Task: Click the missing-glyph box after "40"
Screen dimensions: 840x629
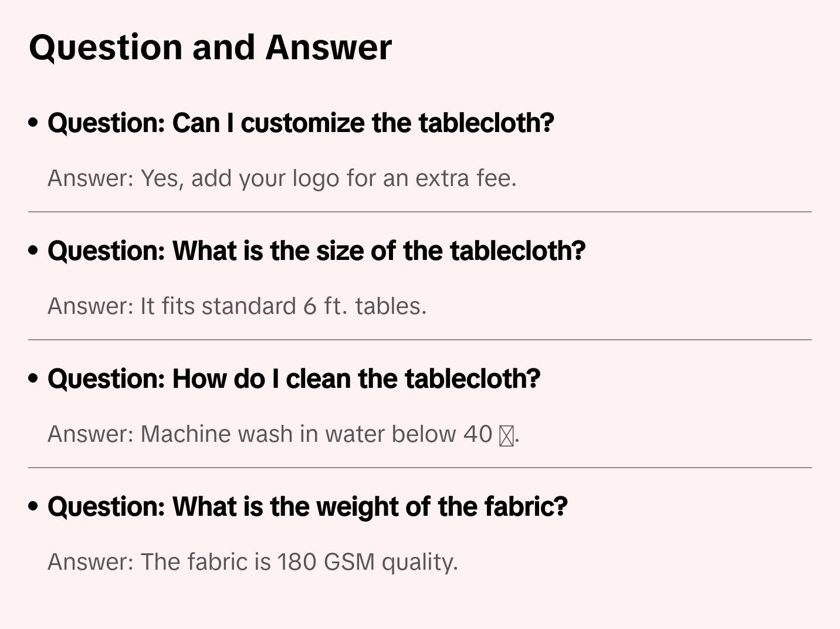Action: pyautogui.click(x=506, y=435)
